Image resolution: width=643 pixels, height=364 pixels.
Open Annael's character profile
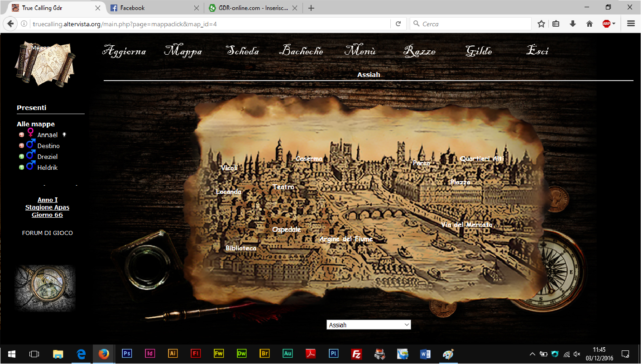click(x=48, y=135)
